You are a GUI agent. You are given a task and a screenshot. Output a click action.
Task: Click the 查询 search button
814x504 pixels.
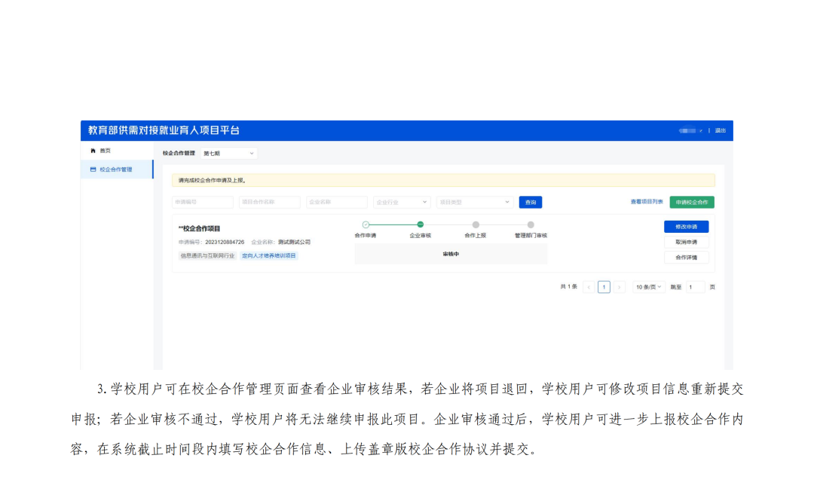pyautogui.click(x=530, y=201)
